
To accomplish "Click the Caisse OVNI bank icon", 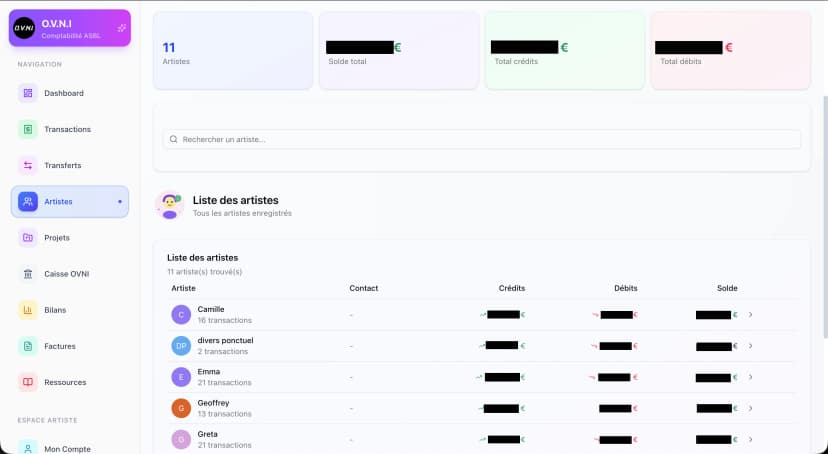I will (28, 274).
